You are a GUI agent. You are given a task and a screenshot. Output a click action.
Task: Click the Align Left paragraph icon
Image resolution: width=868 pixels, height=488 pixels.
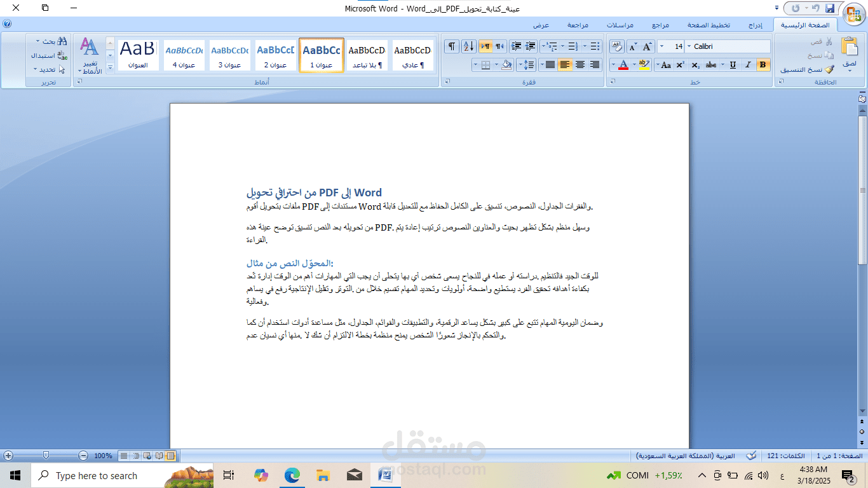pos(565,65)
